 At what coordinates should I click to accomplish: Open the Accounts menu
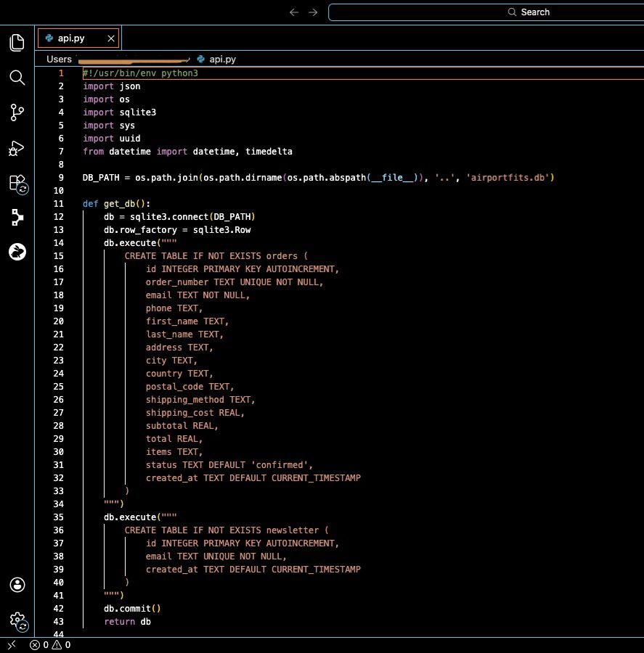(x=17, y=585)
